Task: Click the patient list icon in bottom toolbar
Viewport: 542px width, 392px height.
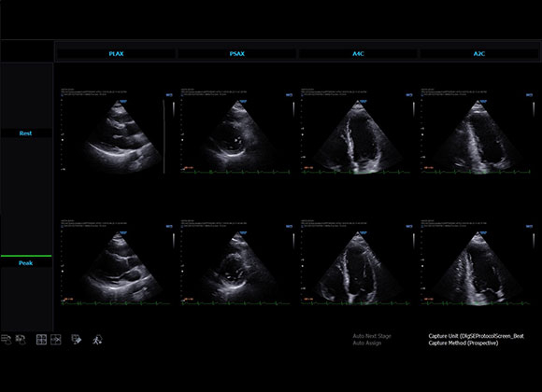Action: [6, 340]
